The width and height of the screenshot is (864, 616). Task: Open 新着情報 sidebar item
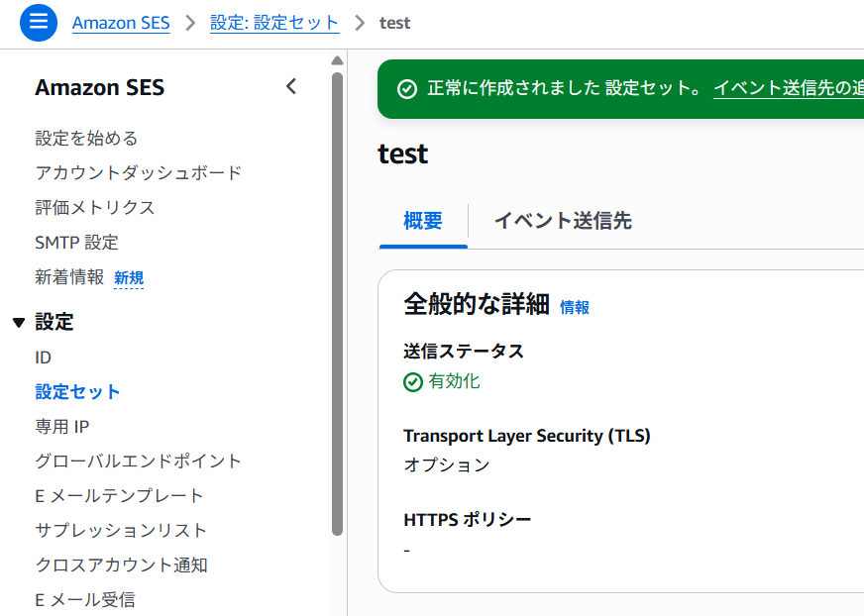(69, 276)
